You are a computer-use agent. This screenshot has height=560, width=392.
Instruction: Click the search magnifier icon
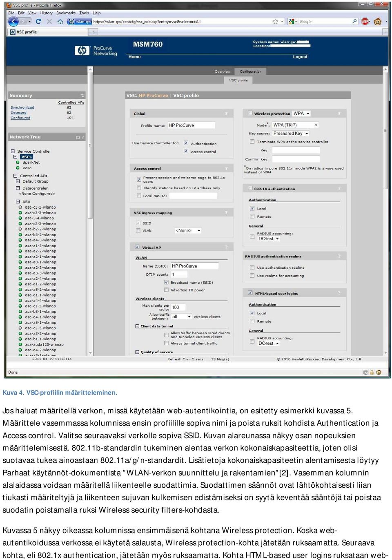(354, 22)
